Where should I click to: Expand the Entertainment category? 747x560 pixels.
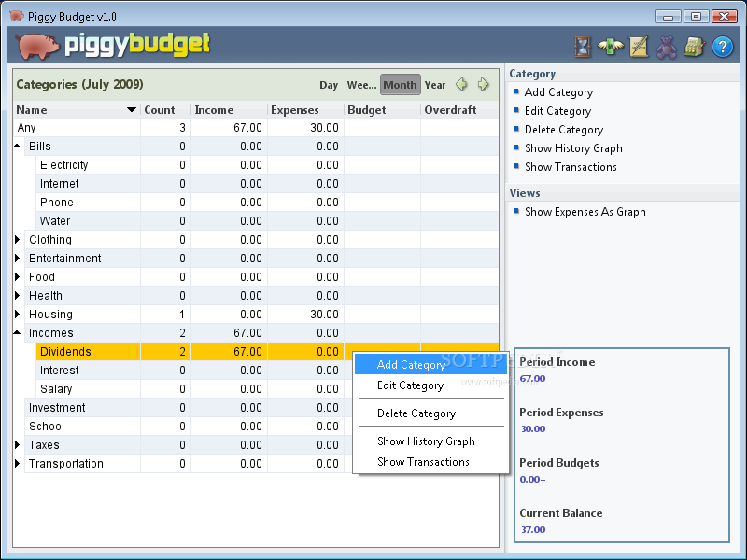click(17, 259)
